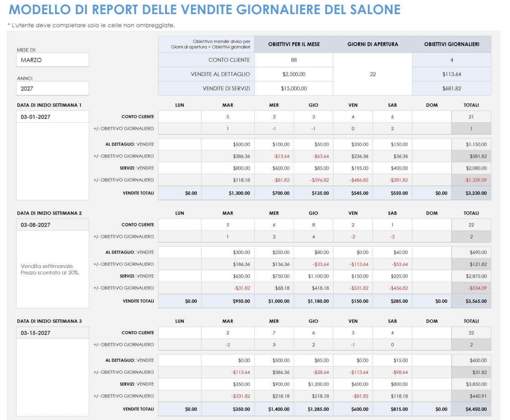Click the -$63.64 retail variance cell
510x420 pixels.
click(313, 156)
